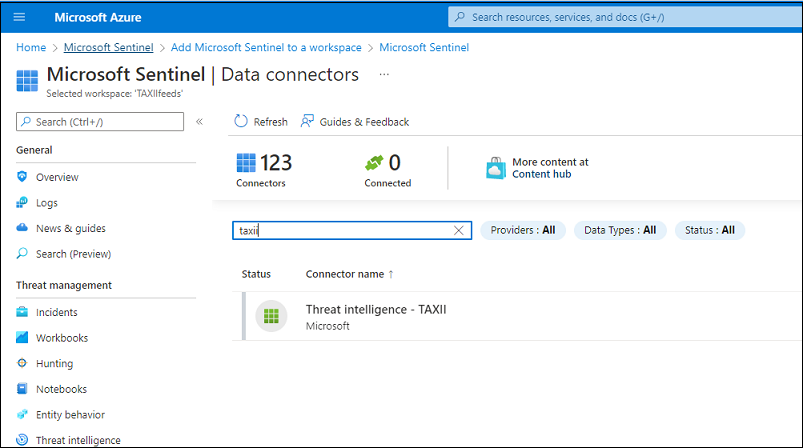This screenshot has height=448, width=803.
Task: Open Add Microsoft Sentinel to a workspace breadcrumb
Action: [266, 48]
